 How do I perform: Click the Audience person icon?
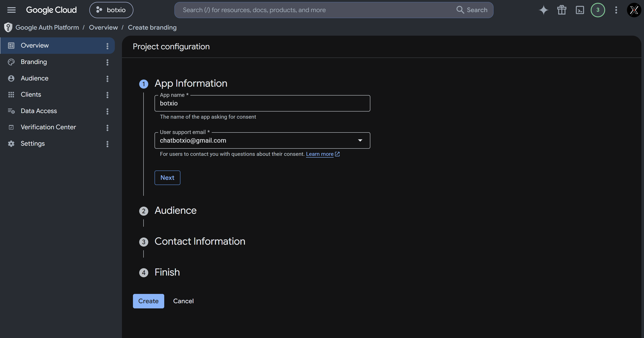11,78
